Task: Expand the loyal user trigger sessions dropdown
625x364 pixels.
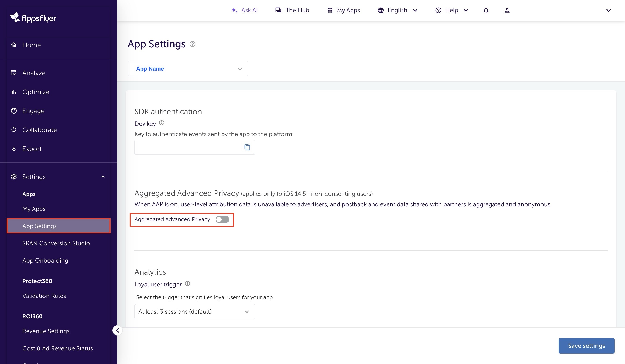Action: coord(194,311)
